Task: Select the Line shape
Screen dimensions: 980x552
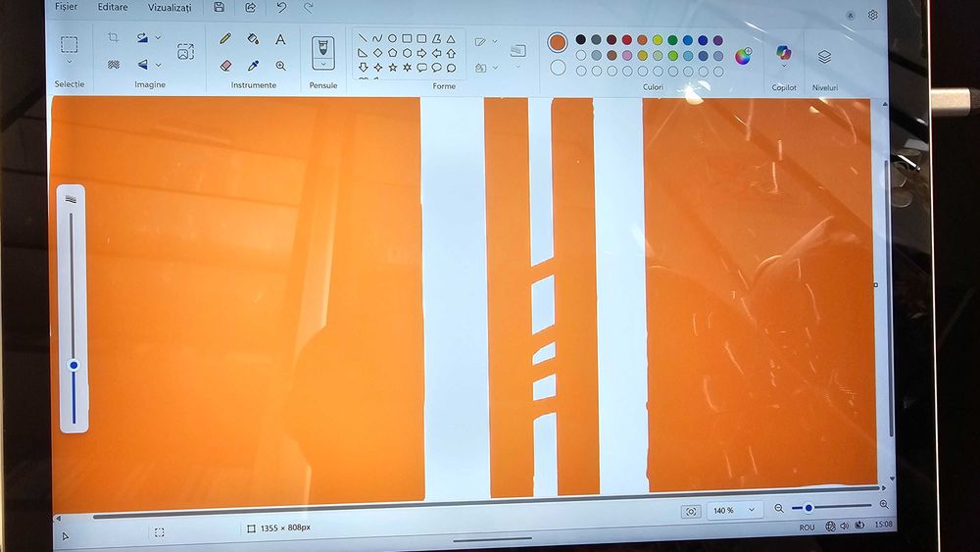Action: (x=363, y=39)
